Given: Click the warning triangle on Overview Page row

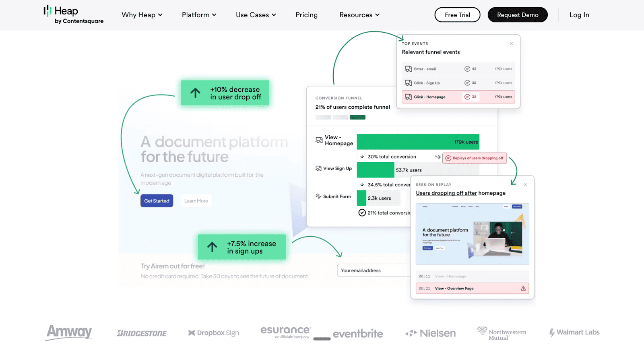Looking at the screenshot, I should [x=523, y=288].
